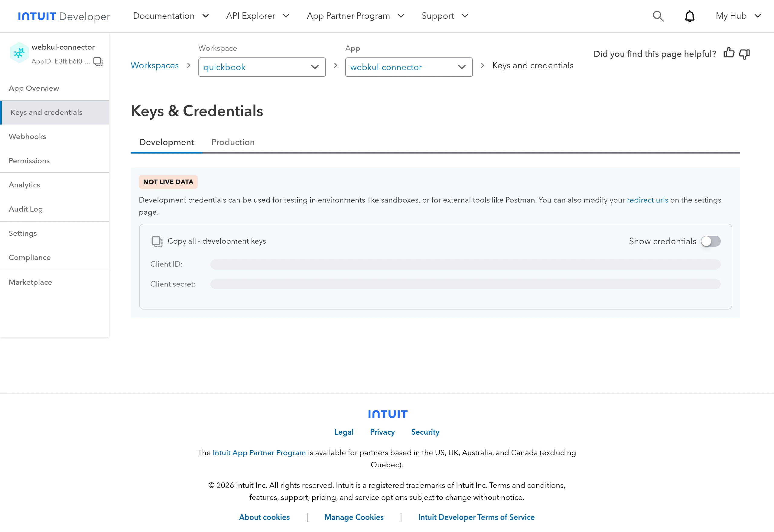Open the Privacy footer link
The height and width of the screenshot is (532, 774).
click(x=382, y=432)
